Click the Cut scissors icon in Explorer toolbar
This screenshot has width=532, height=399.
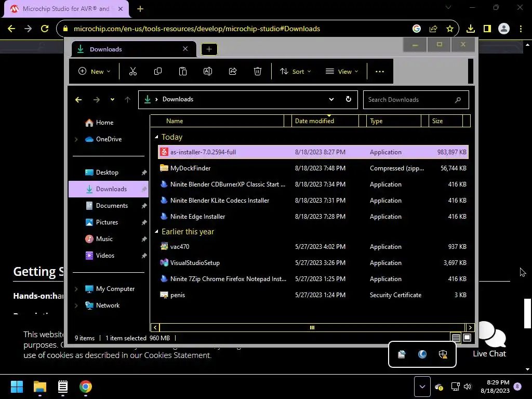[x=132, y=71]
